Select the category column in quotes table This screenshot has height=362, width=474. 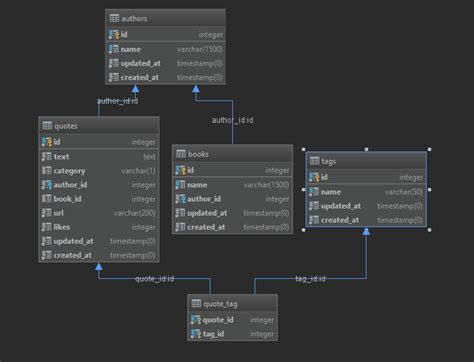[99, 171]
